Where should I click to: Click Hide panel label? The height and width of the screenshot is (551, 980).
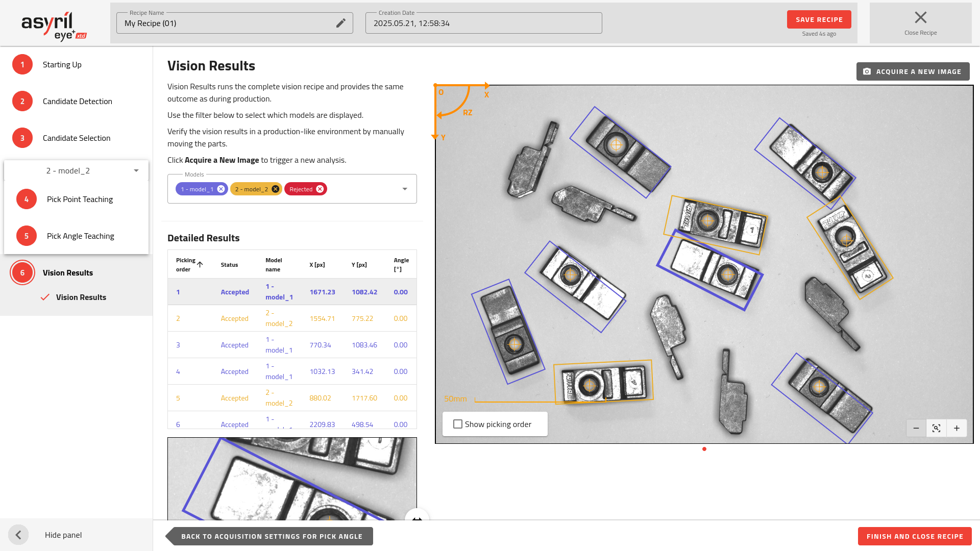[63, 535]
